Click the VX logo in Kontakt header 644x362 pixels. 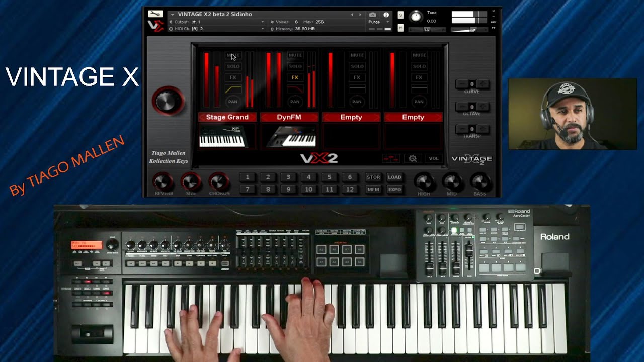[155, 26]
